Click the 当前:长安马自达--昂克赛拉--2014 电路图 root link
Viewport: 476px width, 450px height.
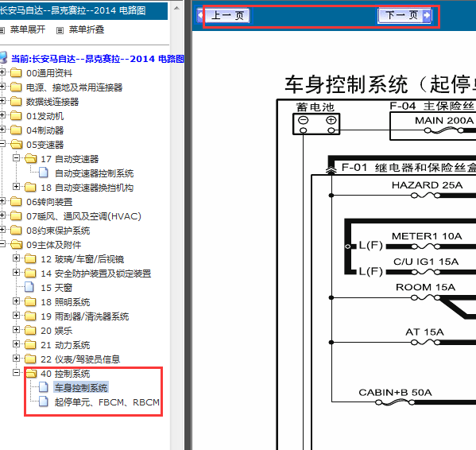[x=98, y=59]
